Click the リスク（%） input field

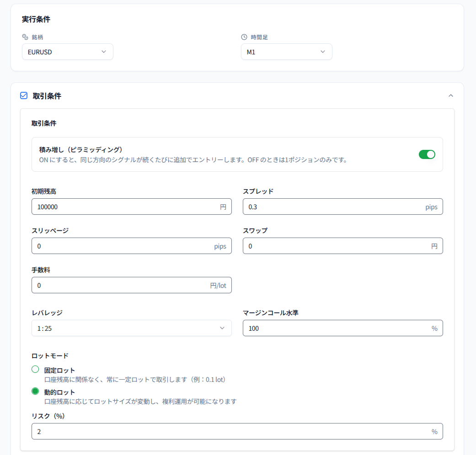(231, 431)
